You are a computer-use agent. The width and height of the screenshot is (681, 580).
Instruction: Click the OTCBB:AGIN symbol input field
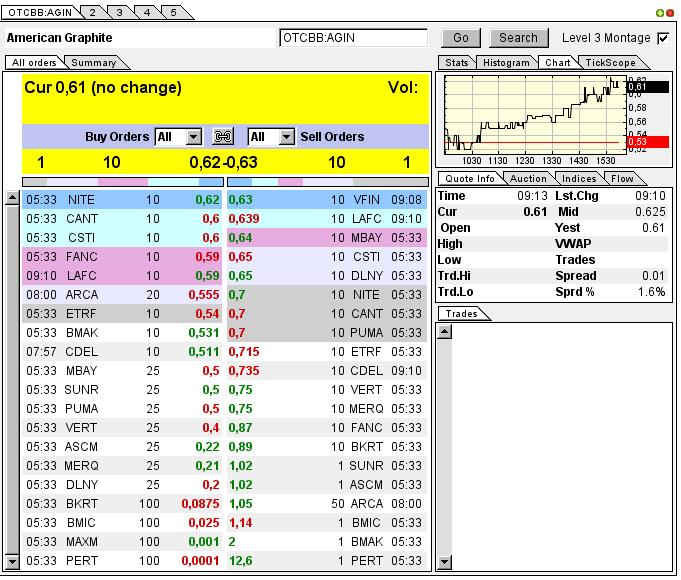click(x=353, y=38)
